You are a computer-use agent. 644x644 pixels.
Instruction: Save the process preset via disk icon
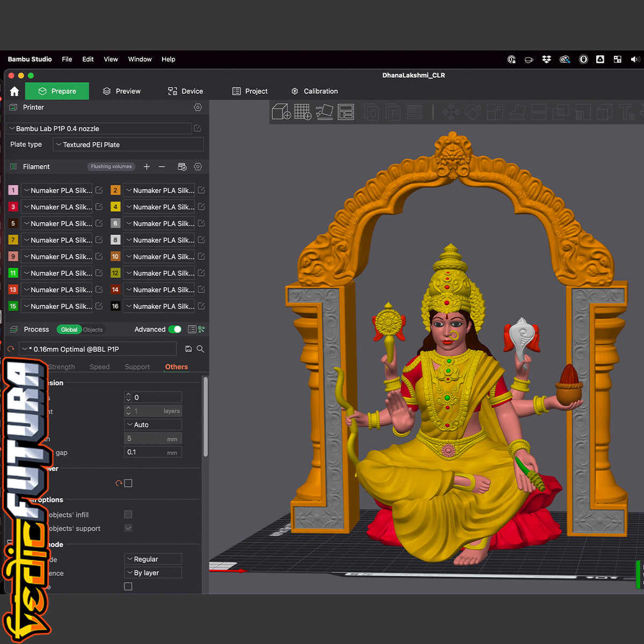click(188, 349)
